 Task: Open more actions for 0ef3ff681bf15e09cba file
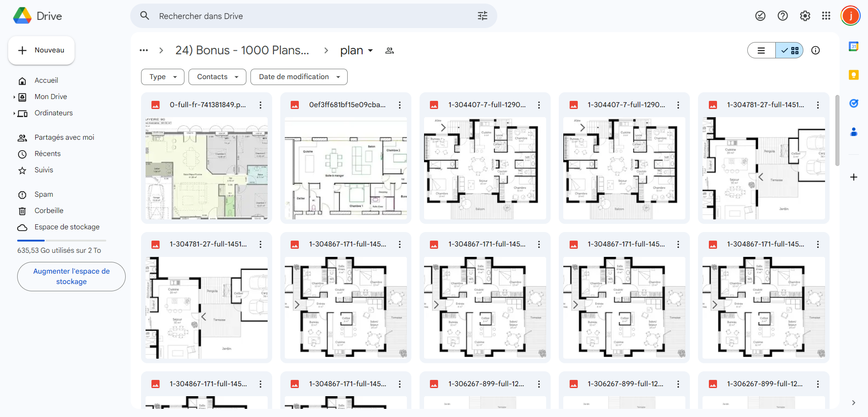click(x=400, y=105)
